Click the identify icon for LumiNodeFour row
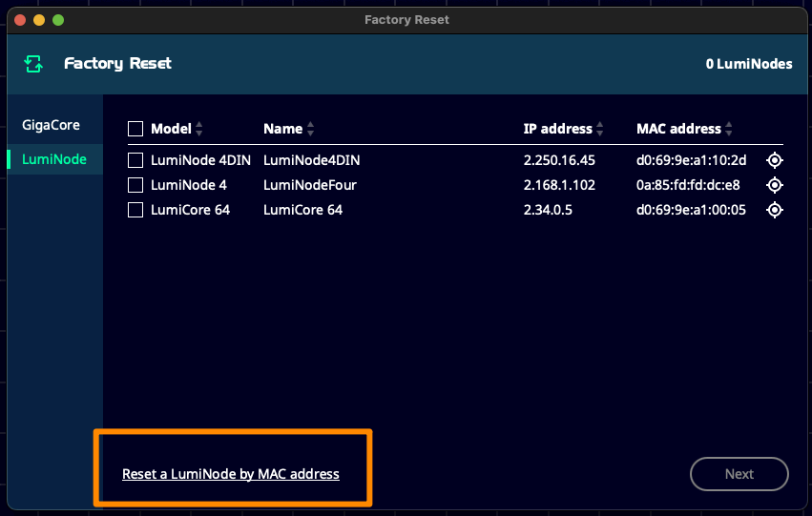Image resolution: width=812 pixels, height=516 pixels. [775, 185]
